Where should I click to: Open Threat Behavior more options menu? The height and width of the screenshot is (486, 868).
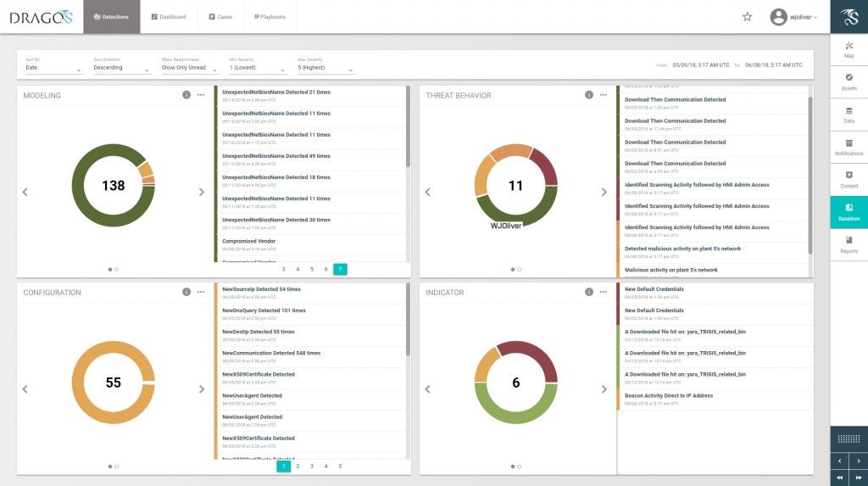coord(604,95)
